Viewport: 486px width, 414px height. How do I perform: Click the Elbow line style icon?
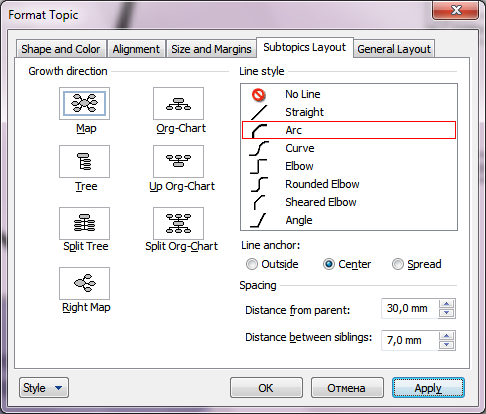[259, 166]
